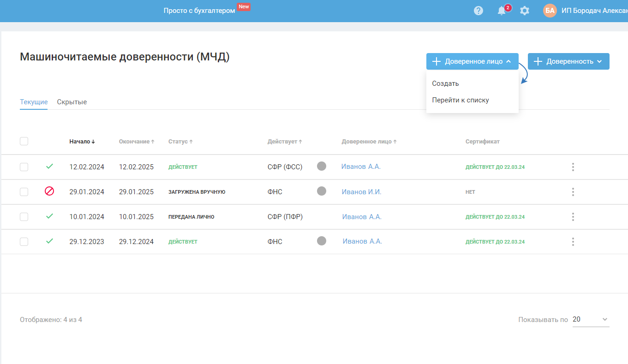The height and width of the screenshot is (364, 628).
Task: Expand the Доверенность dropdown button
Action: [x=568, y=61]
